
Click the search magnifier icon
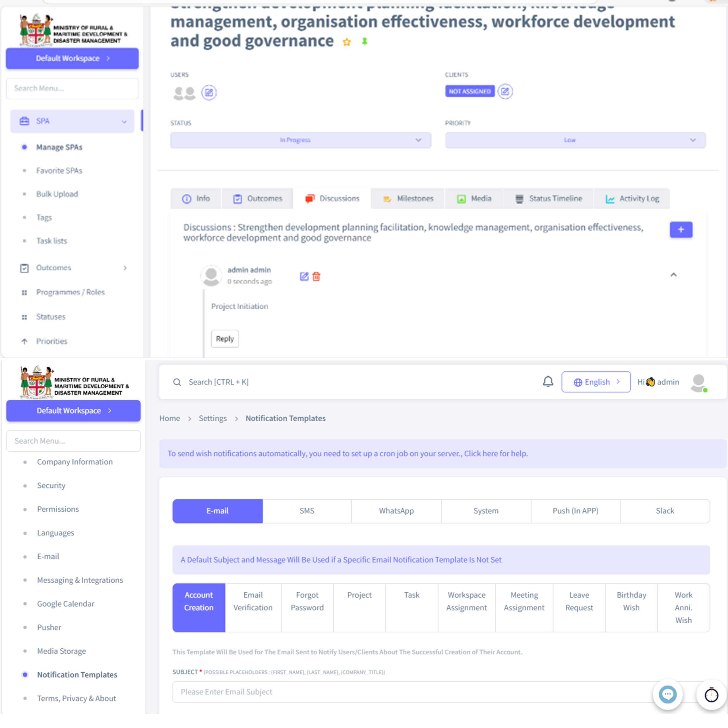coord(177,382)
